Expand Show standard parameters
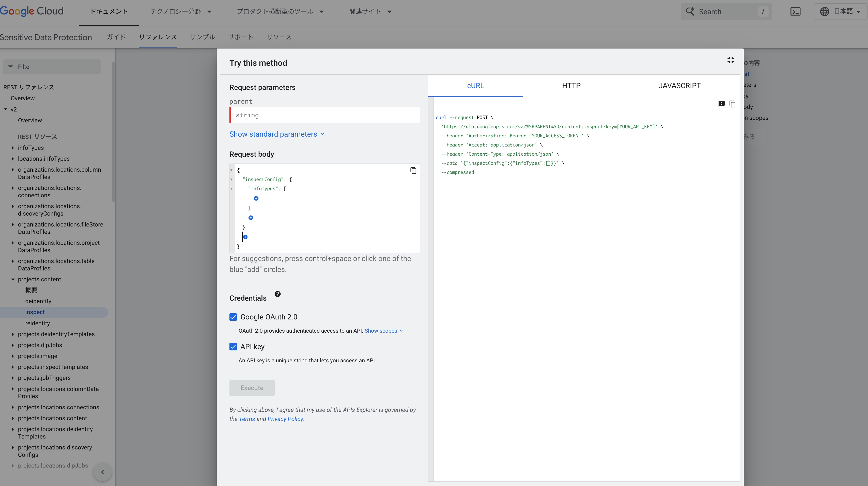Screen dimensions: 868x486 pyautogui.click(x=277, y=134)
